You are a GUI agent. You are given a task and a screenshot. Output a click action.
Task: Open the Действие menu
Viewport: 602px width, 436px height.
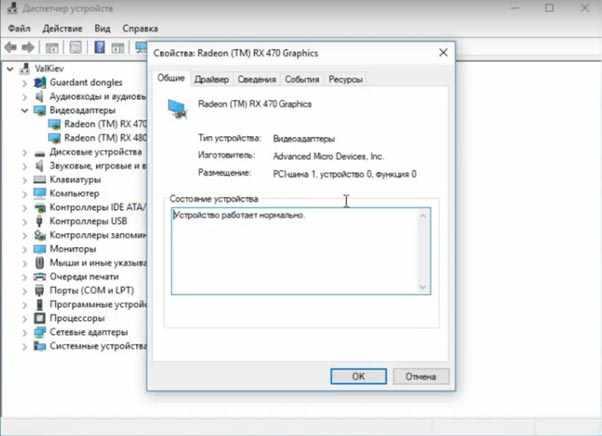63,29
